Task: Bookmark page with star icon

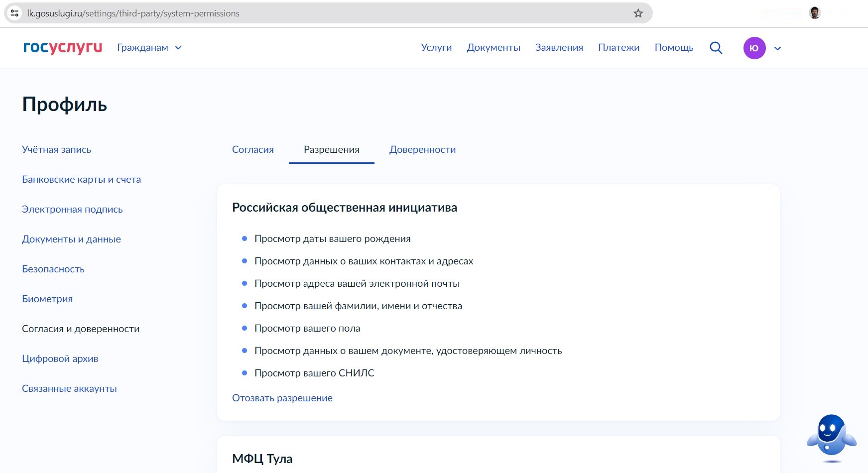Action: click(638, 13)
